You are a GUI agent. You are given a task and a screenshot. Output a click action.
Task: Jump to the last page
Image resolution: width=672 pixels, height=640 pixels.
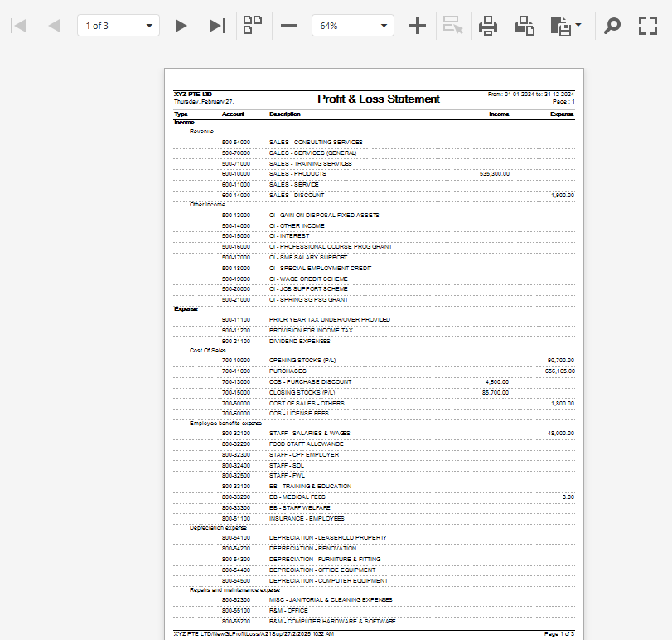click(216, 26)
